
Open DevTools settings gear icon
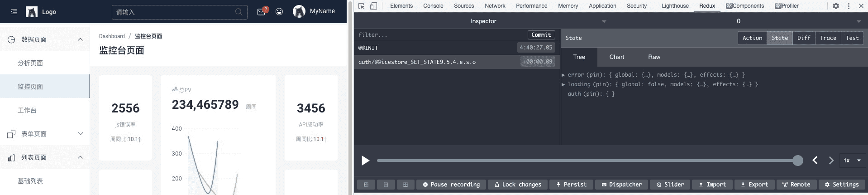click(836, 6)
